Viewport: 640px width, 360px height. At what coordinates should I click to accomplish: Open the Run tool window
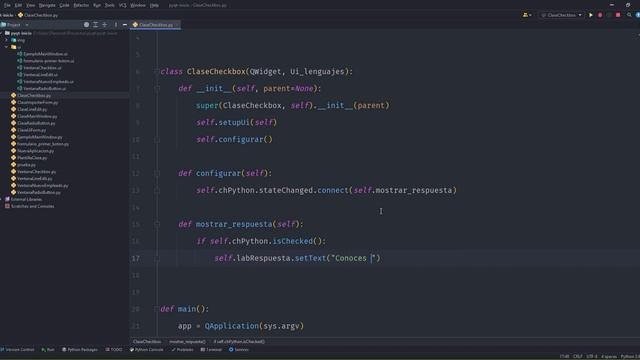click(x=48, y=350)
